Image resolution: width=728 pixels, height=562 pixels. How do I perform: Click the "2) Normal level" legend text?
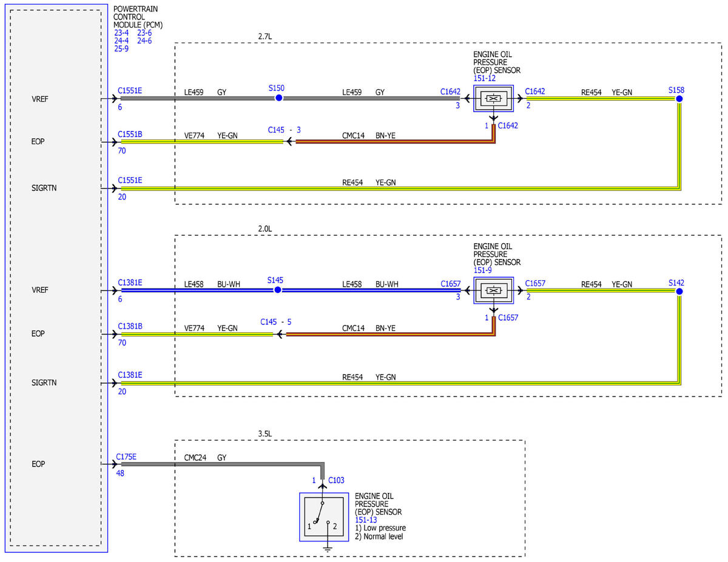click(379, 536)
